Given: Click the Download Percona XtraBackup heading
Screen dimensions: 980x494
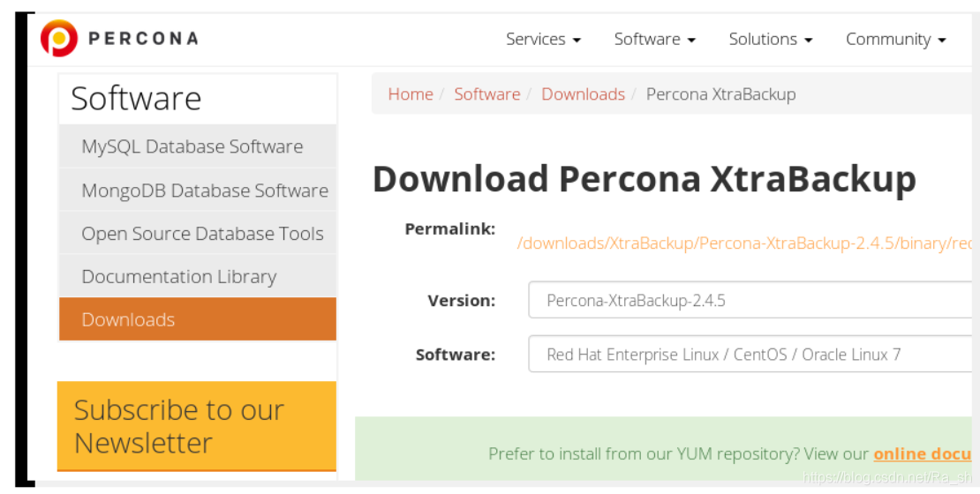Looking at the screenshot, I should pyautogui.click(x=645, y=179).
